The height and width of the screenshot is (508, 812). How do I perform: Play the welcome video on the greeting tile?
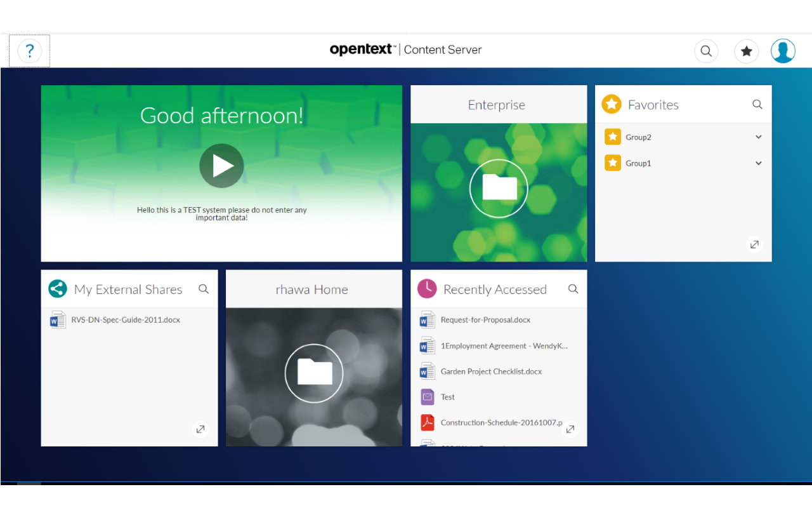click(x=221, y=166)
